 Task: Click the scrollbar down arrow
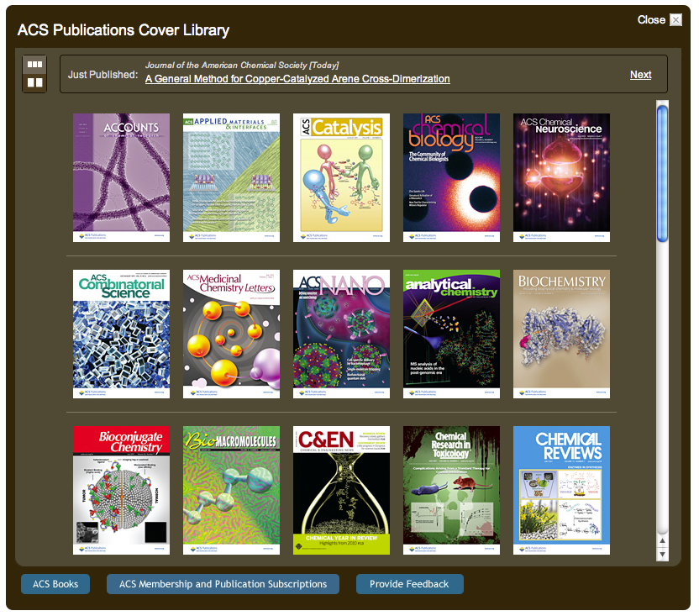coord(662,555)
